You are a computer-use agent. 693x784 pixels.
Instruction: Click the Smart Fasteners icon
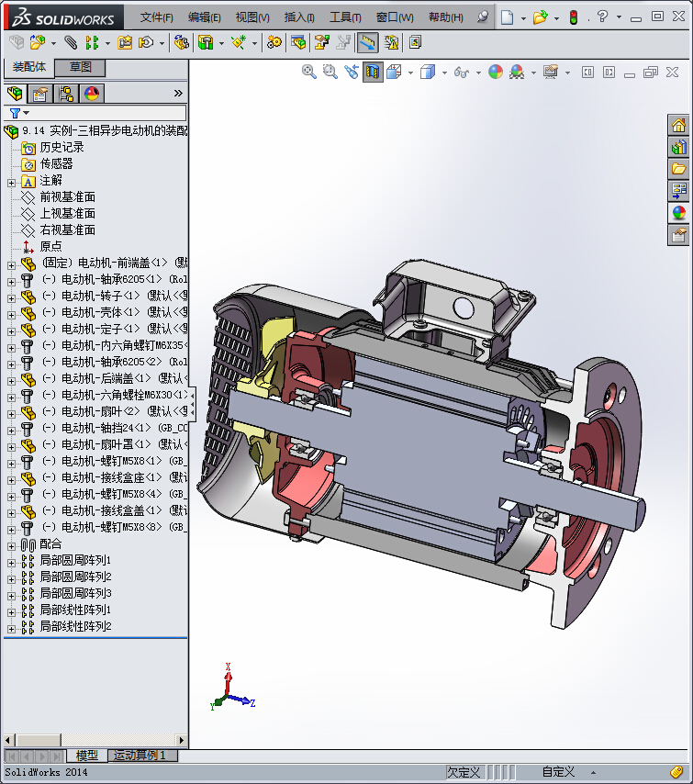[125, 42]
